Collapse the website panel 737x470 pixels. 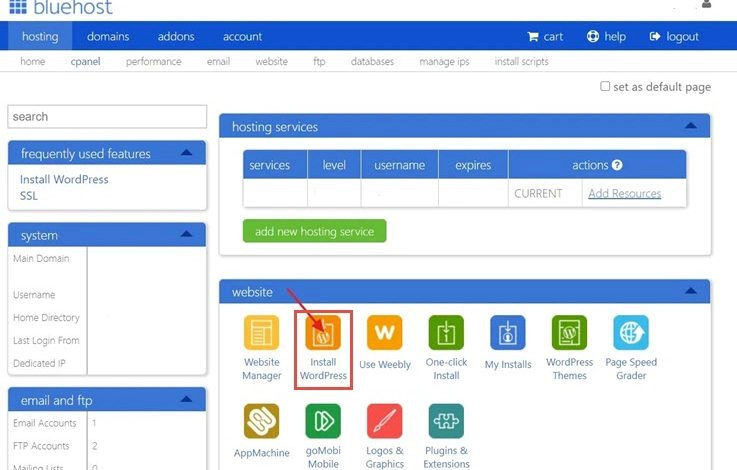tap(690, 290)
